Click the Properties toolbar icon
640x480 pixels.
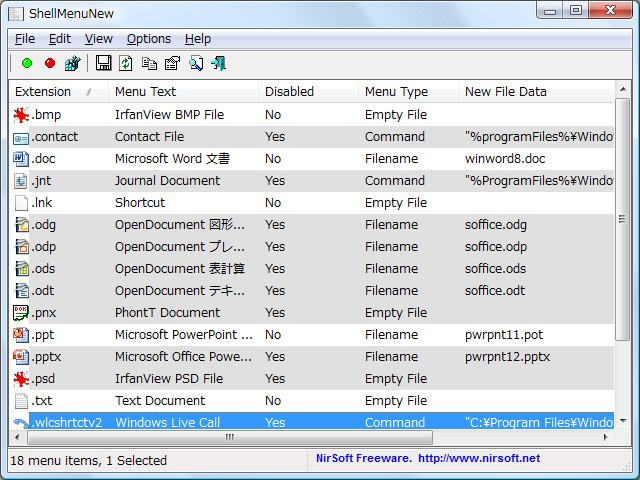pos(172,63)
